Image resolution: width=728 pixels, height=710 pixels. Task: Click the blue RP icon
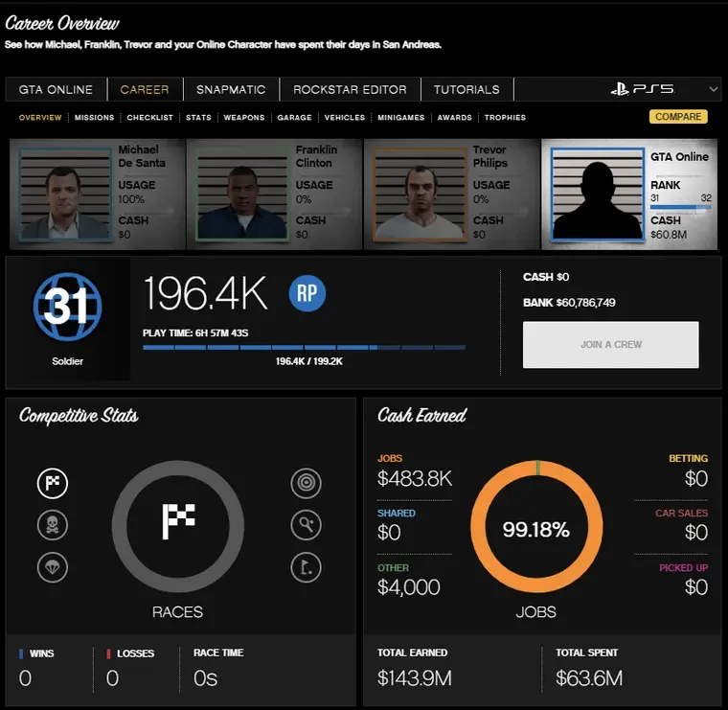(307, 294)
